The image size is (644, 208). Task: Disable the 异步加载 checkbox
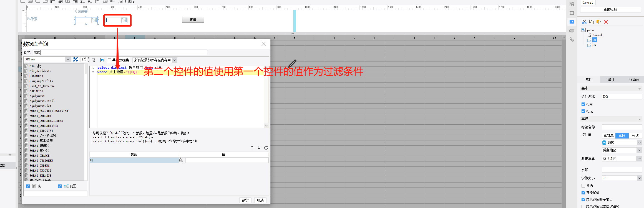point(583,192)
